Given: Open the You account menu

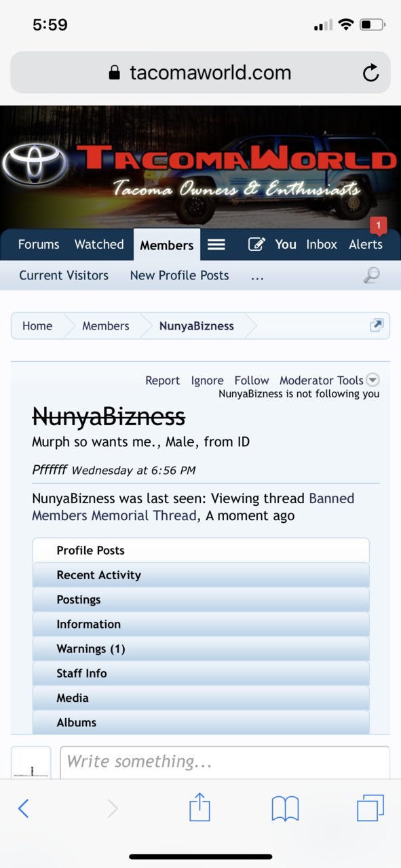Looking at the screenshot, I should (286, 244).
